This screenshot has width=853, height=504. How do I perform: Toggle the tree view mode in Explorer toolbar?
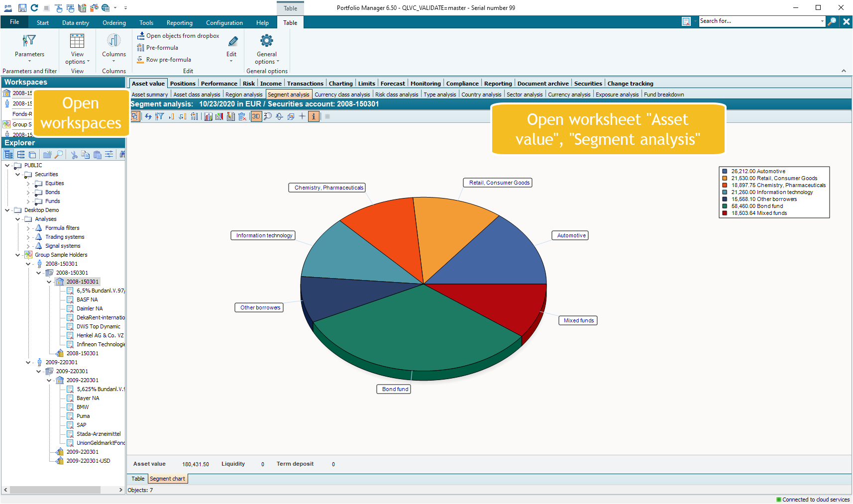pos(9,155)
